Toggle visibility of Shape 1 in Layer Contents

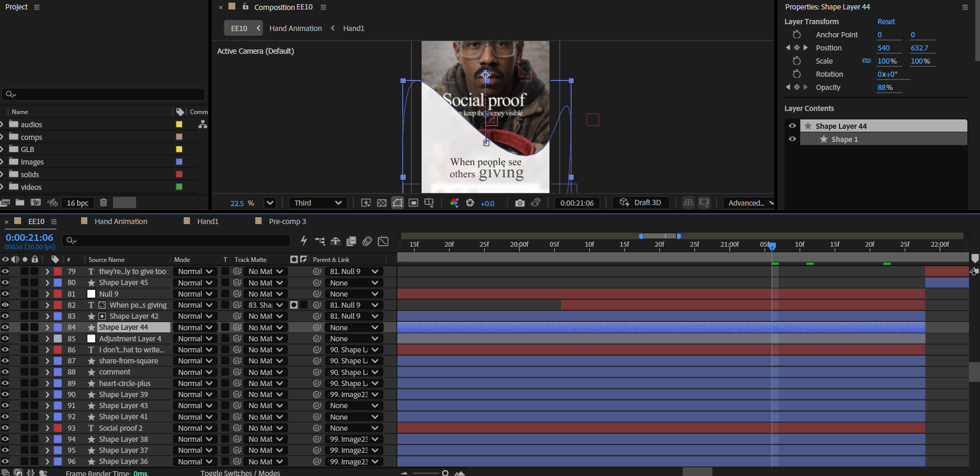(x=792, y=139)
